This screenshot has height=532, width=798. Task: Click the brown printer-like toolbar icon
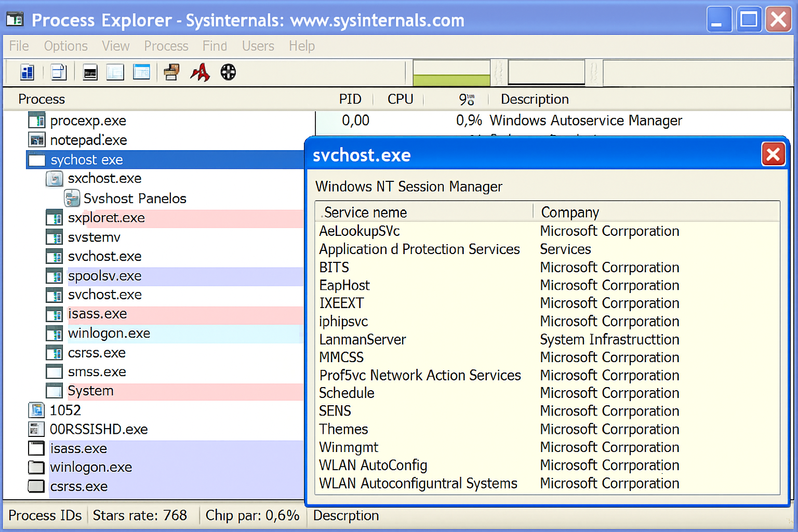point(171,72)
